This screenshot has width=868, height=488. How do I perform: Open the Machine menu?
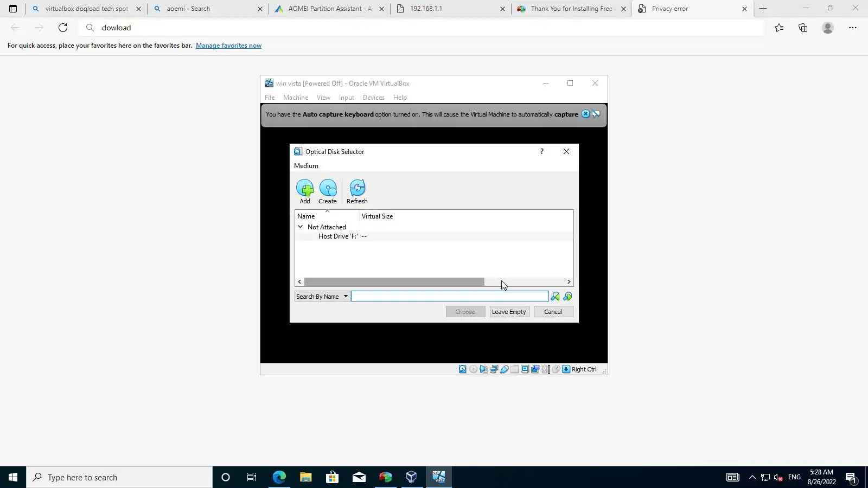click(296, 98)
